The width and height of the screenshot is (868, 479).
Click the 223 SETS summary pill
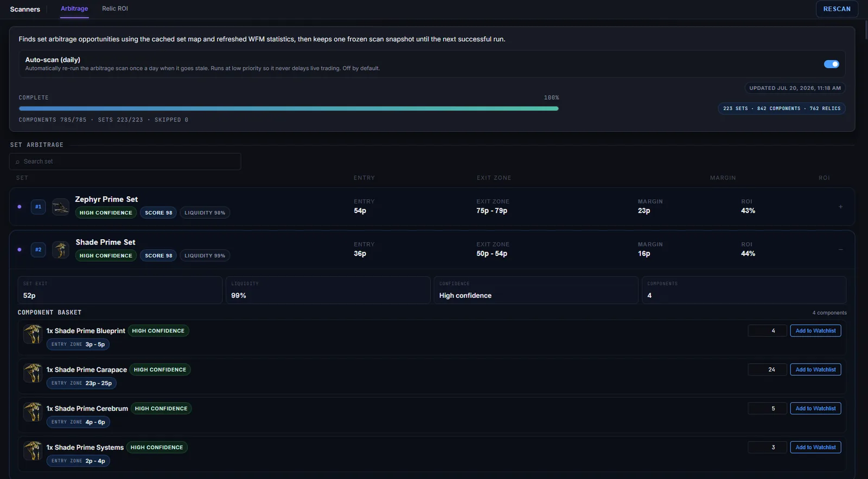781,108
